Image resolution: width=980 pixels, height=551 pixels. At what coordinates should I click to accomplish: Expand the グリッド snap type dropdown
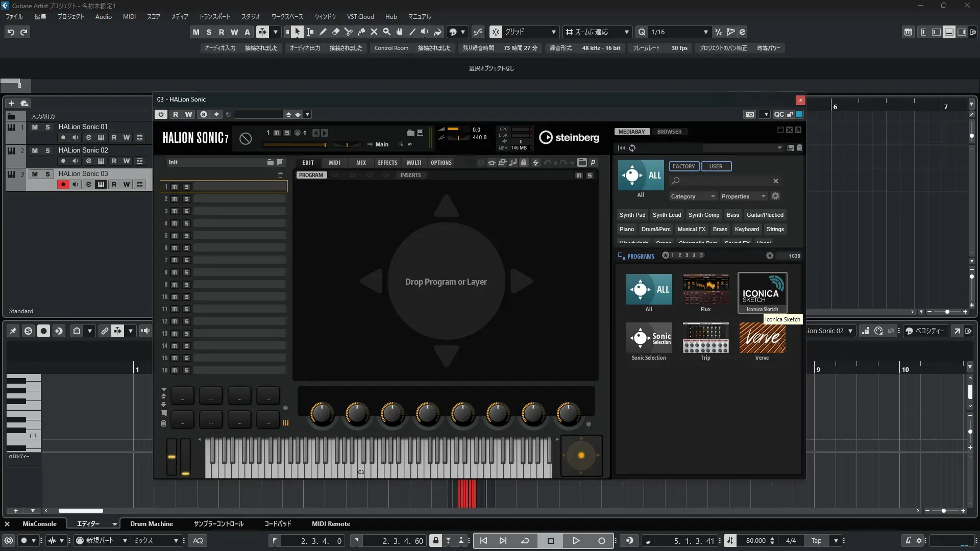553,32
